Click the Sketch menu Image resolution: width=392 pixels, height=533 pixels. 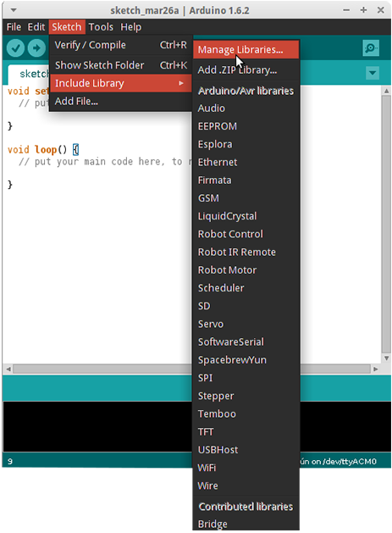pos(67,27)
